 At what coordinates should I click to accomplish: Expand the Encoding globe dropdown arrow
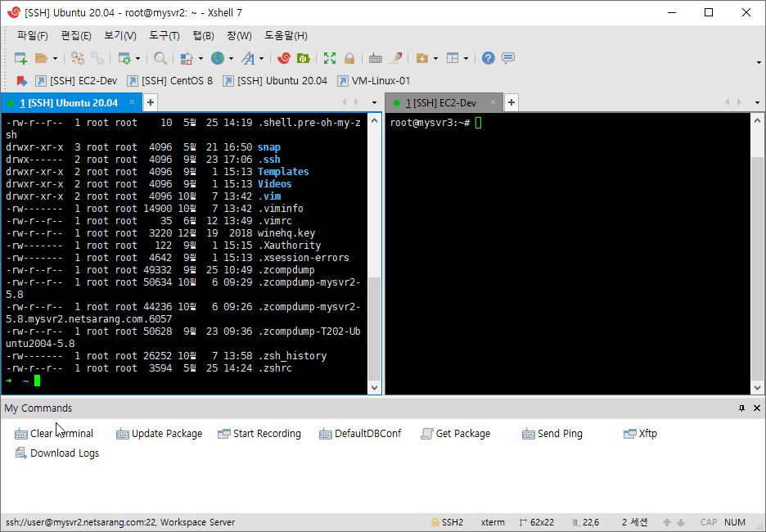click(x=231, y=59)
